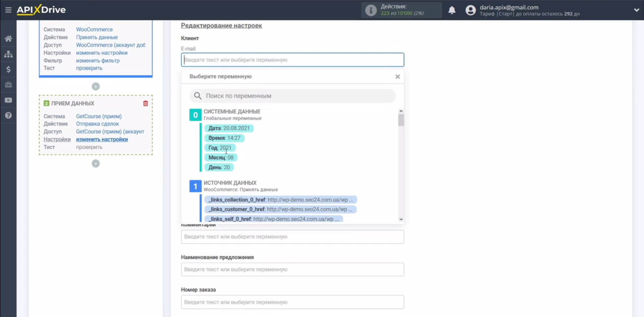Screen dimensions: 644x317
Task: Select the Год: 2021 variable
Action: [220, 148]
